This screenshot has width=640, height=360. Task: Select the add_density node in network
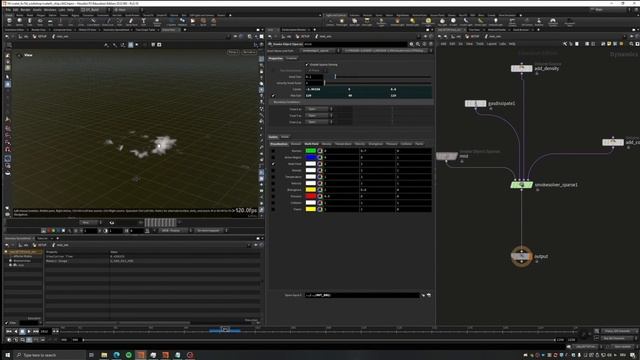tap(522, 69)
